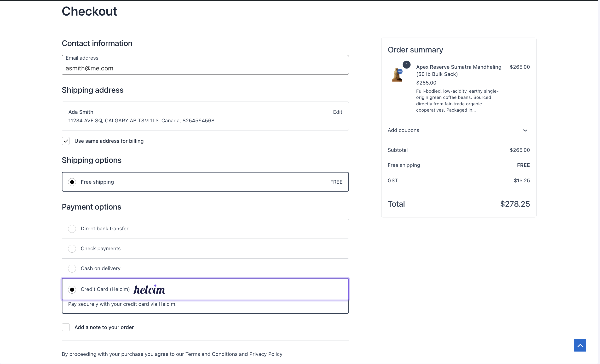Select Credit Card (Helcim) radio button
The image size is (600, 364).
point(72,290)
